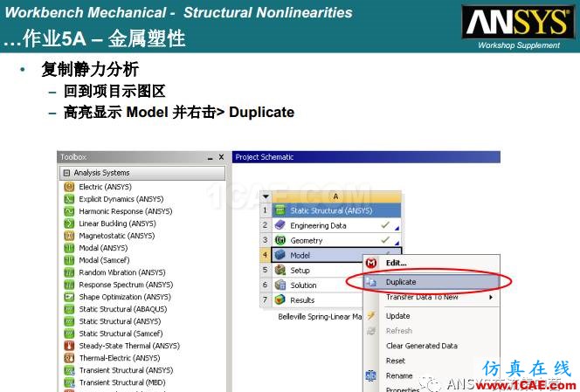Select the Engineering Data row text

[318, 225]
